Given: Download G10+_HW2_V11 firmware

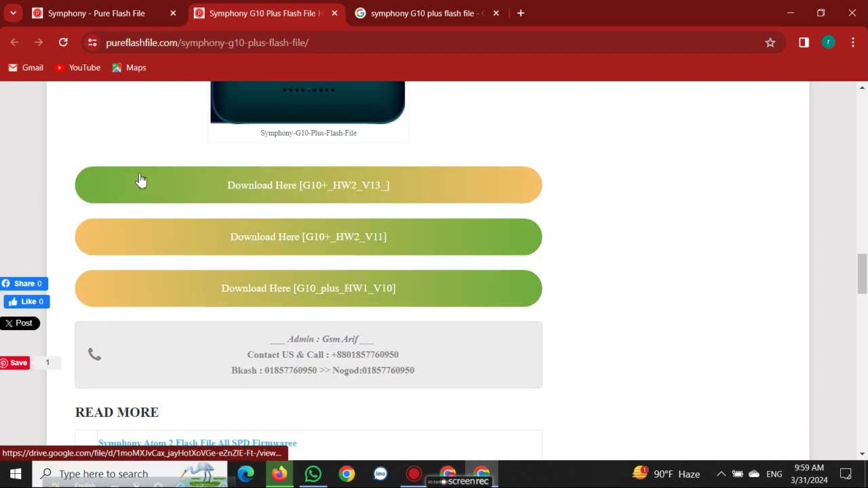Looking at the screenshot, I should (309, 237).
